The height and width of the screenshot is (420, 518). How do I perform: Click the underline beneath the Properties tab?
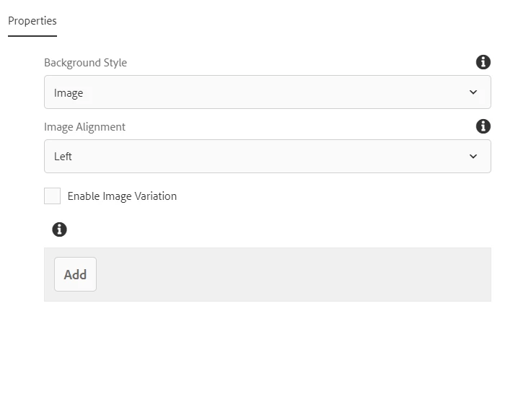pos(32,35)
